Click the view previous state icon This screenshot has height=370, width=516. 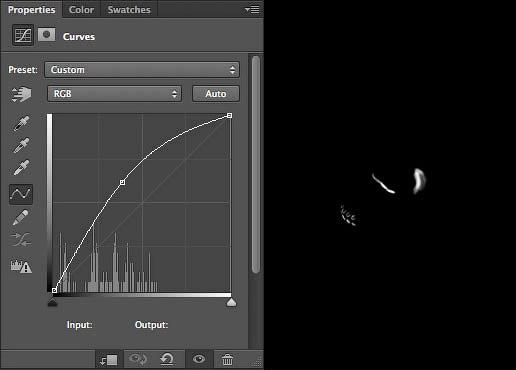point(138,360)
